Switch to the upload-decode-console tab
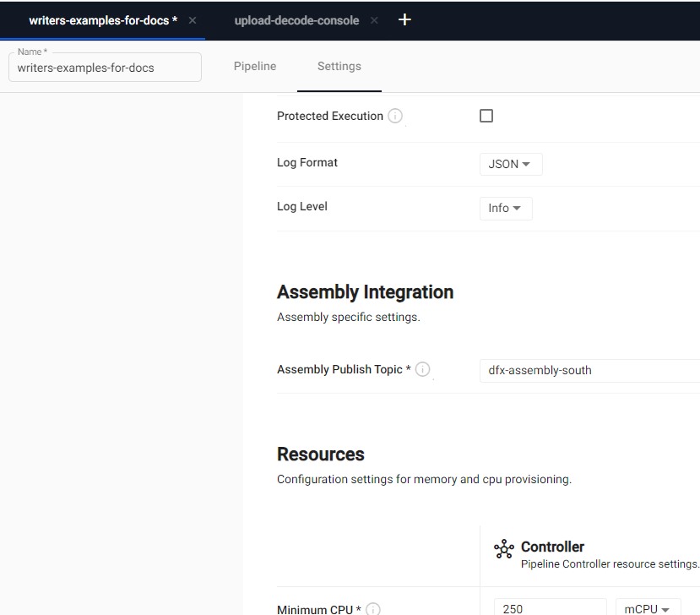Image resolution: width=700 pixels, height=615 pixels. pyautogui.click(x=296, y=20)
